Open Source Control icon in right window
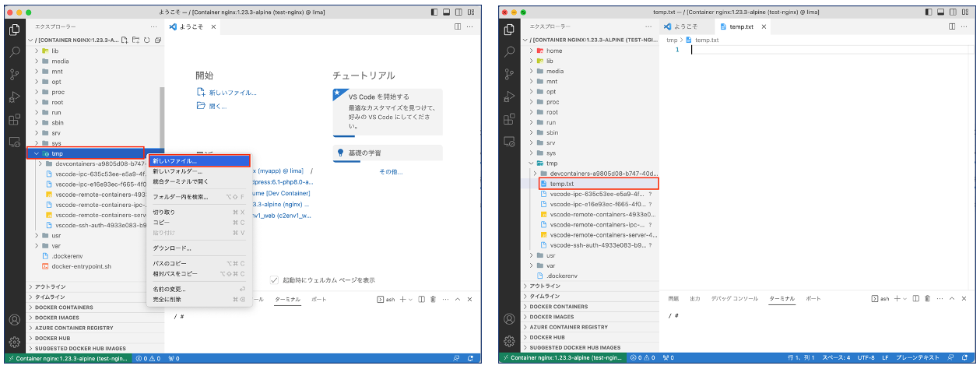This screenshot has width=980, height=369. [x=509, y=75]
